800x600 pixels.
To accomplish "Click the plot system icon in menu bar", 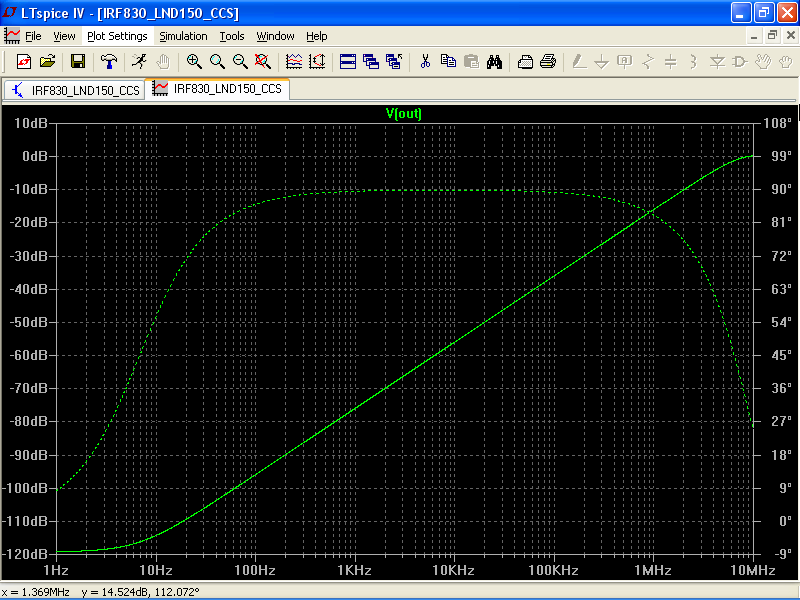I will click(12, 36).
